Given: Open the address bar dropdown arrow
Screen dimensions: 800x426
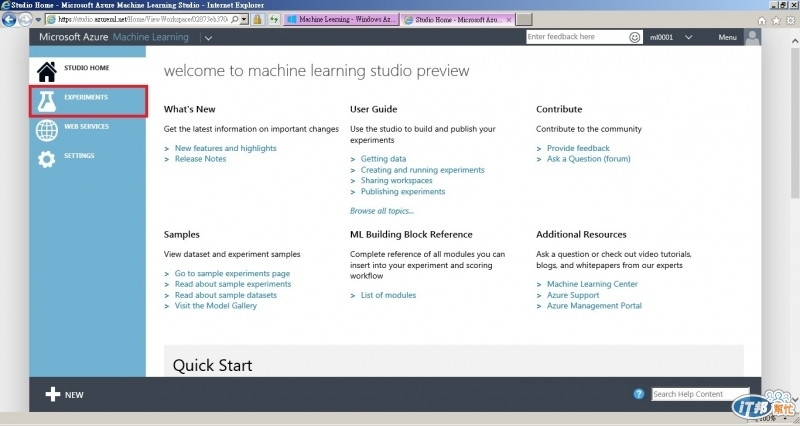Looking at the screenshot, I should click(x=244, y=19).
